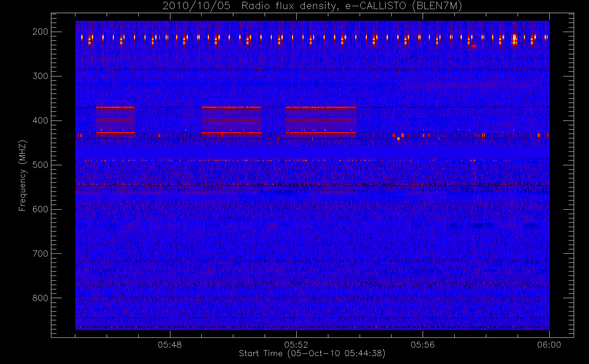Click the 05:48 time tick label
589x364 pixels.
pos(170,345)
